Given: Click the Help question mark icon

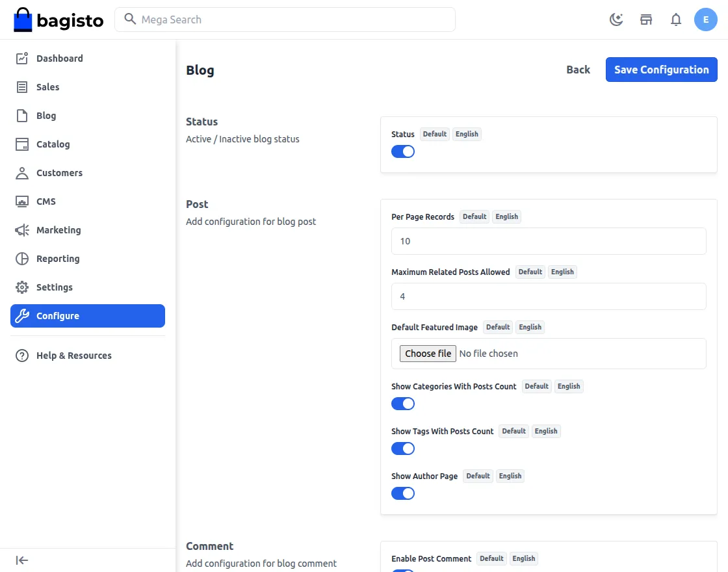Looking at the screenshot, I should 22,356.
